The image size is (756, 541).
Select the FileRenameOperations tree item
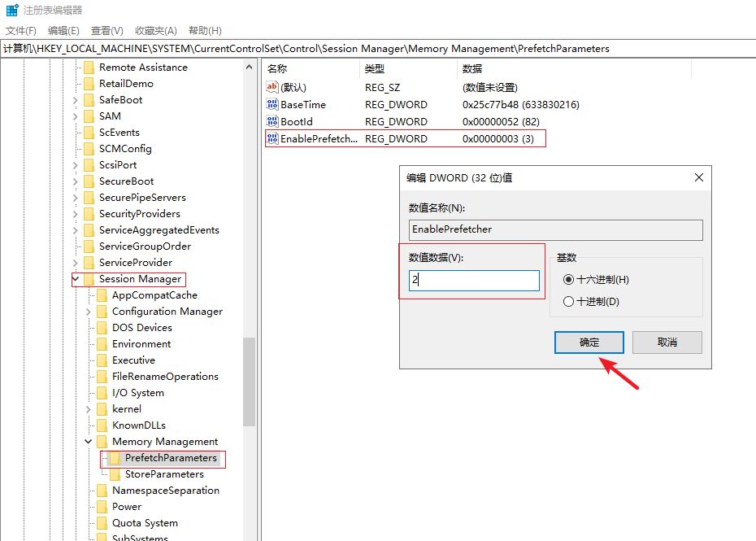(x=165, y=377)
